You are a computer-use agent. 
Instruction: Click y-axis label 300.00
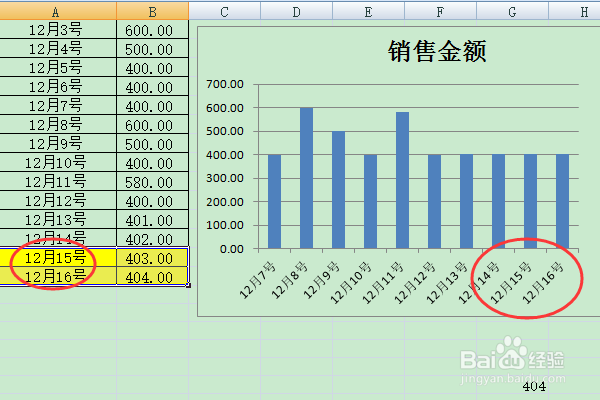tap(225, 178)
